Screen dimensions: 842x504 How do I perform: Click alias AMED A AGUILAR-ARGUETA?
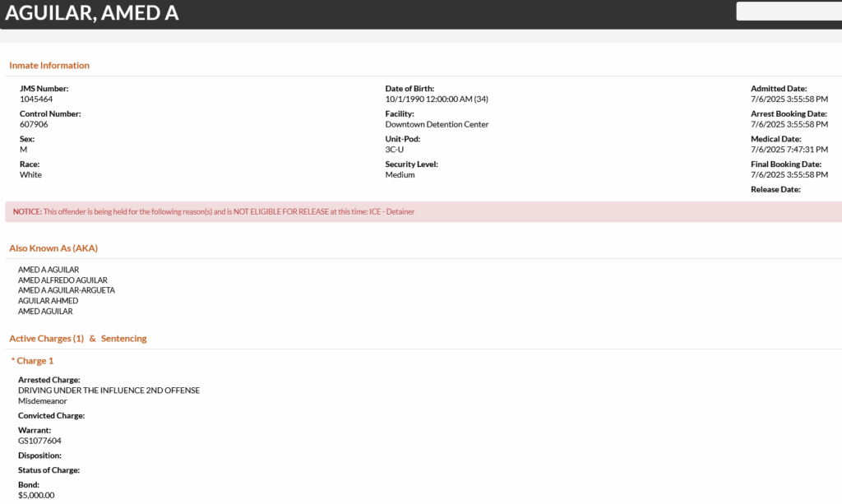pos(67,290)
